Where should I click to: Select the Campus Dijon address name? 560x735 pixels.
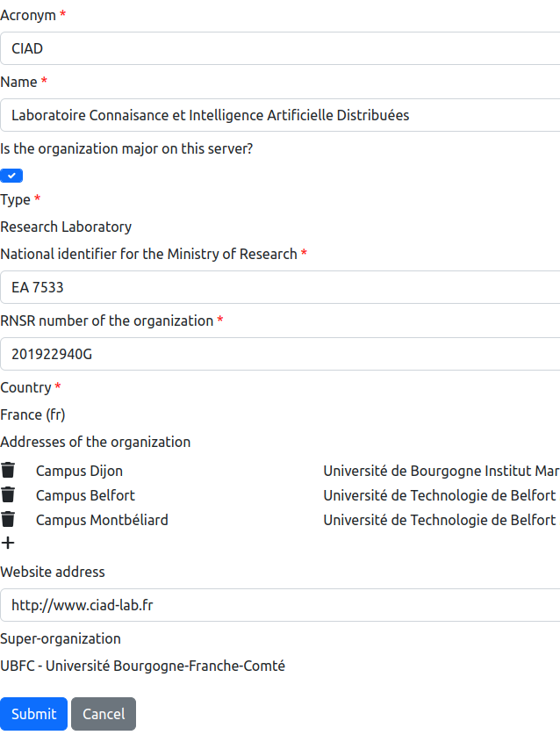coord(79,471)
